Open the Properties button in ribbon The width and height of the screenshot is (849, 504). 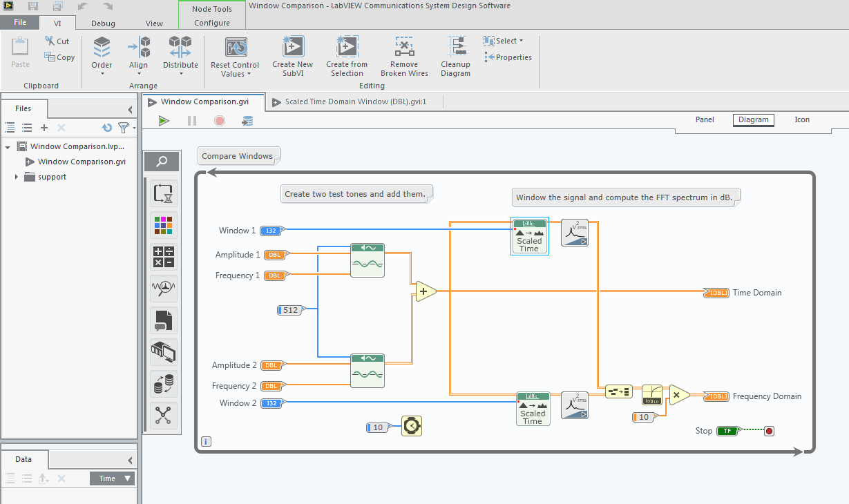(508, 57)
